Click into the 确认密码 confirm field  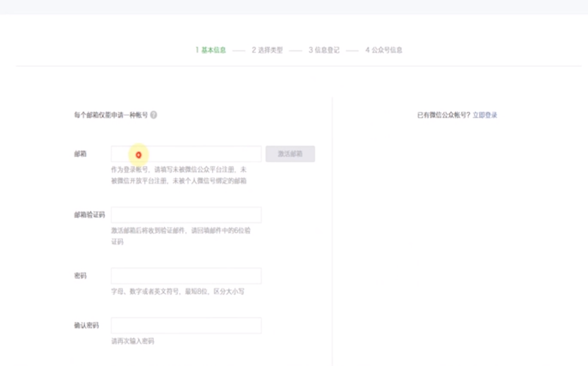coord(186,325)
